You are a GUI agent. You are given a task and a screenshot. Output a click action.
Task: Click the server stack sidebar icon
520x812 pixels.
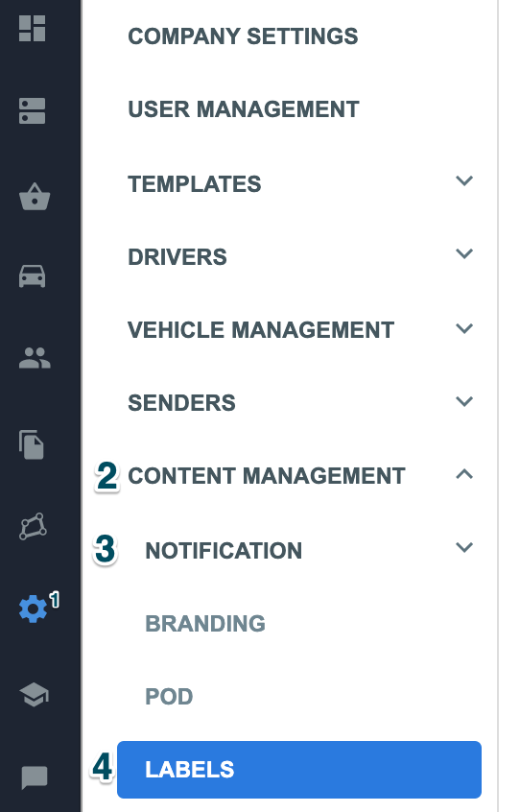32,110
